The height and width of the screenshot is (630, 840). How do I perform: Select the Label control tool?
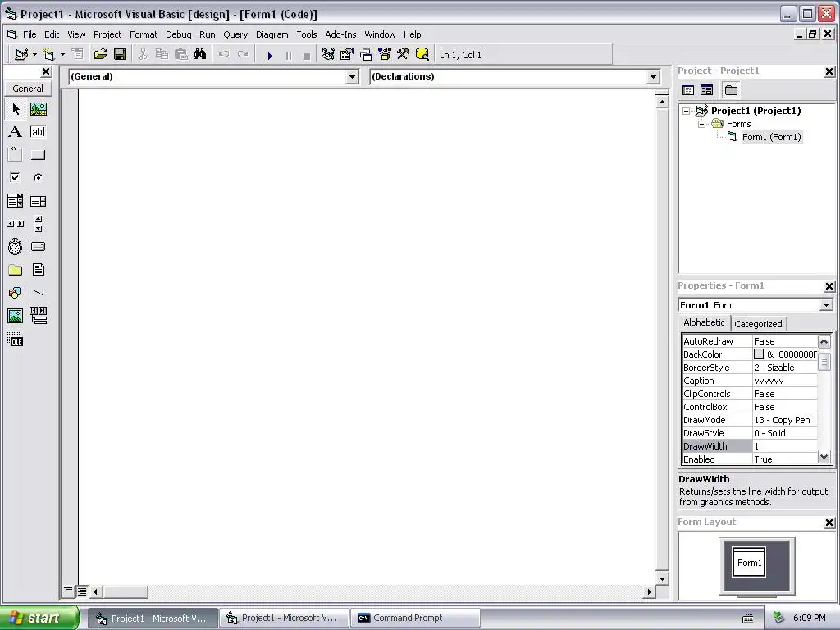[16, 132]
